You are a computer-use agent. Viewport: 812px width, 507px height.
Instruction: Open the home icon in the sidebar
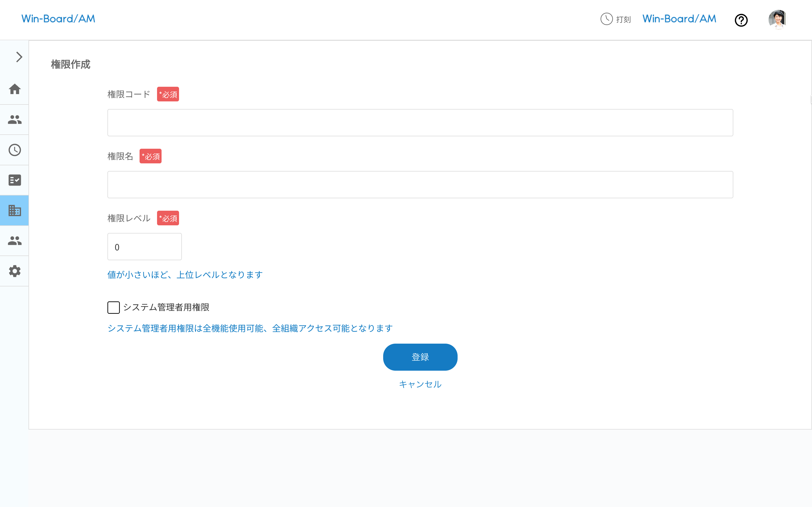14,89
